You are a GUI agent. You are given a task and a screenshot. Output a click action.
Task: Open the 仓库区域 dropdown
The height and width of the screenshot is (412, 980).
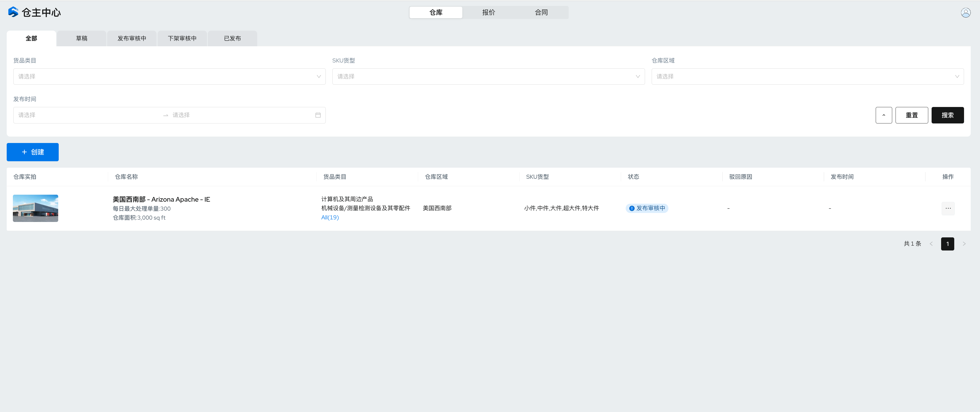(807, 76)
